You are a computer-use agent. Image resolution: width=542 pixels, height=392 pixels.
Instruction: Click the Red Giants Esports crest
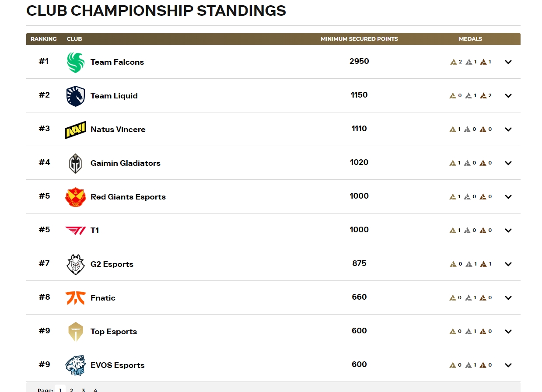75,197
